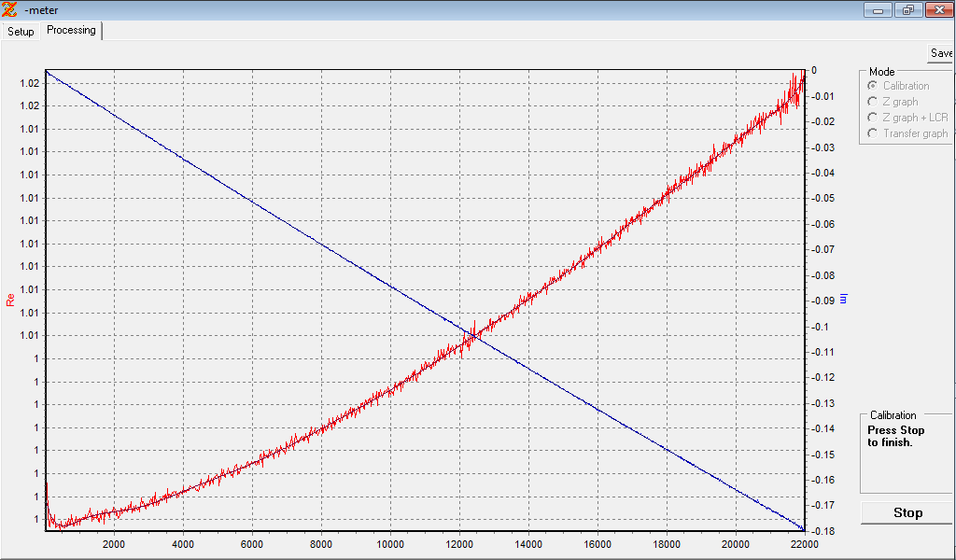Open the Processing tab
Image resolution: width=956 pixels, height=560 pixels.
71,31
